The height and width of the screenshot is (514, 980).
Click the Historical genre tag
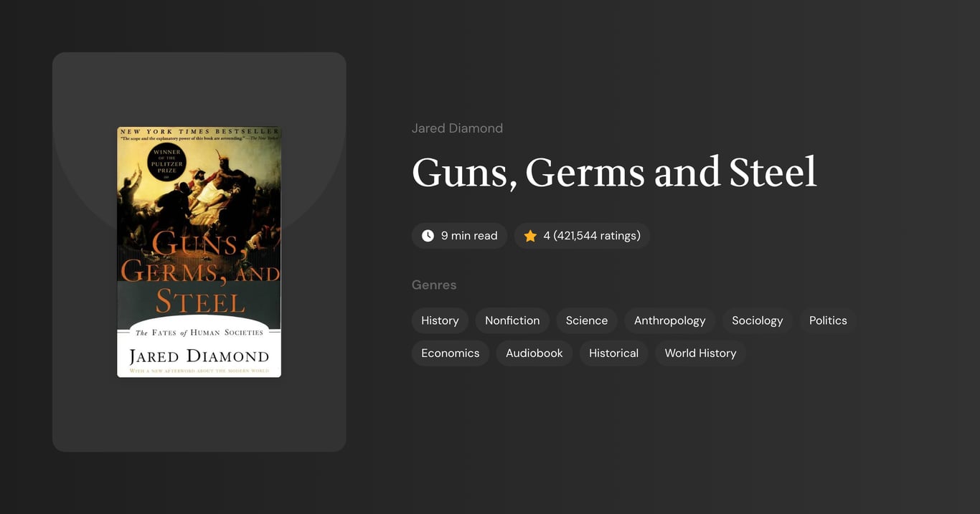click(x=613, y=353)
